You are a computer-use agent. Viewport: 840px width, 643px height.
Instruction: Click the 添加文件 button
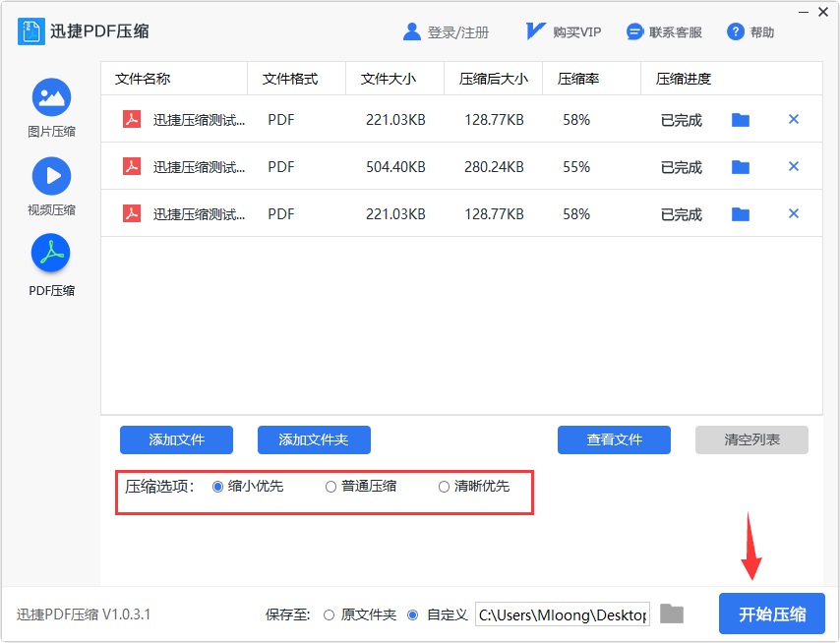176,439
